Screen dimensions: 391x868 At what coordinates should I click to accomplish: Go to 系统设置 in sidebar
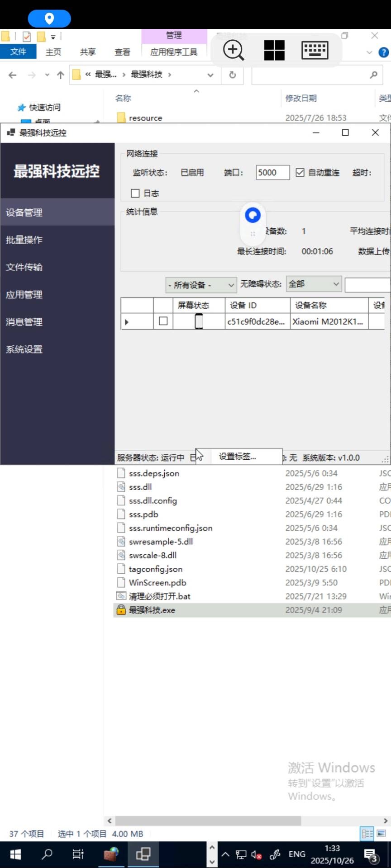pyautogui.click(x=57, y=349)
